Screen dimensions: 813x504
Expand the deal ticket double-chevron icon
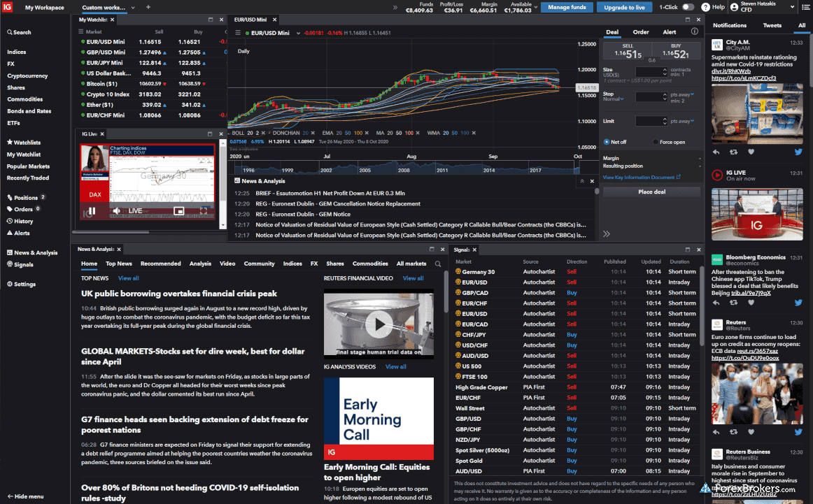tap(607, 234)
